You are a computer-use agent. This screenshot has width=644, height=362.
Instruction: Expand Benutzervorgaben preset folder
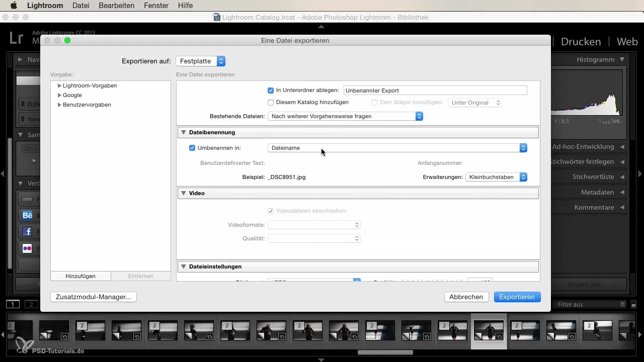59,105
